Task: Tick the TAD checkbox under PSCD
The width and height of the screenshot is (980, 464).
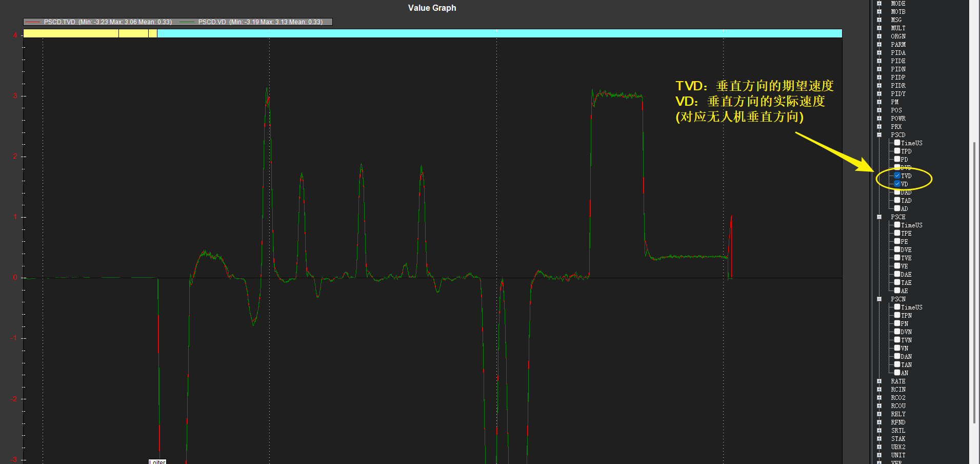Action: [897, 200]
